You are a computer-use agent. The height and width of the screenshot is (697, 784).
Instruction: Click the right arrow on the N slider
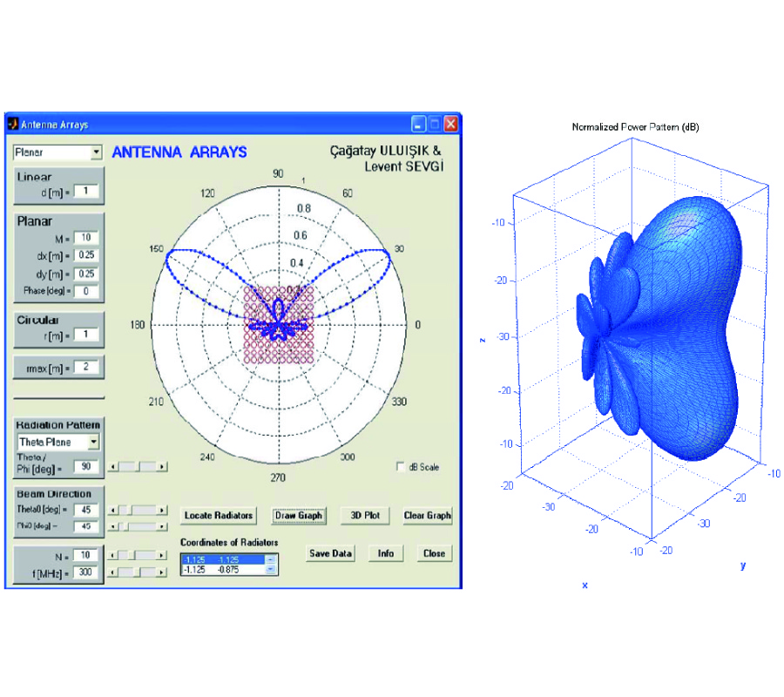pos(162,555)
